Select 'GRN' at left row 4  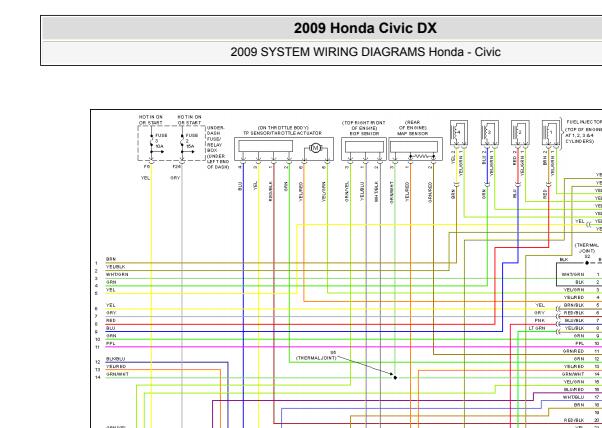[111, 282]
